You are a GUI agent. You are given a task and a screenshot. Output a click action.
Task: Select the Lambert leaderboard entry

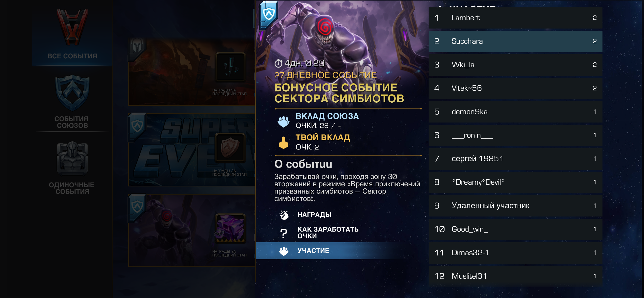click(x=515, y=18)
